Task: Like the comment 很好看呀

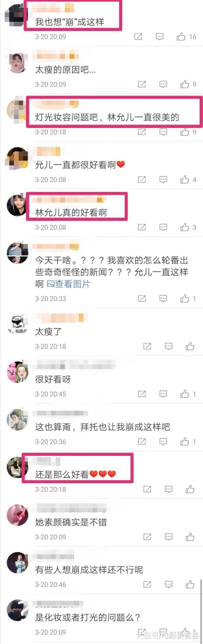Action: tap(185, 394)
